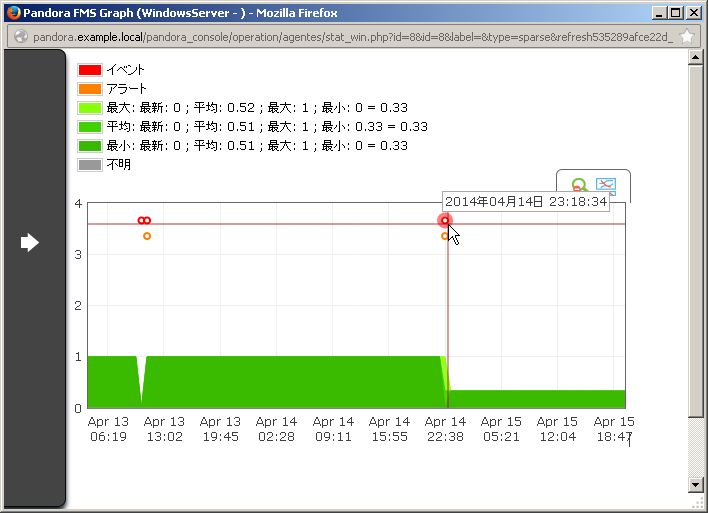
Task: Click the 平均 statistics legend text
Action: [x=267, y=127]
